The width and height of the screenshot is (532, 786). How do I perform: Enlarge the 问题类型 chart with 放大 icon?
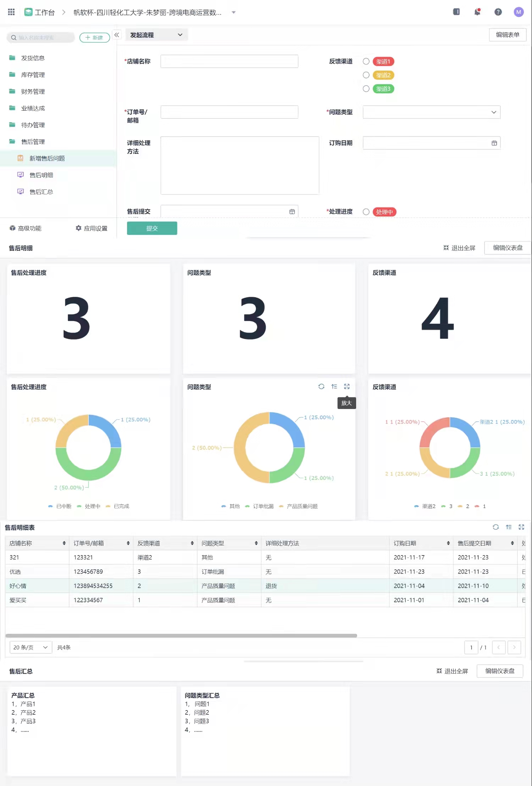347,387
